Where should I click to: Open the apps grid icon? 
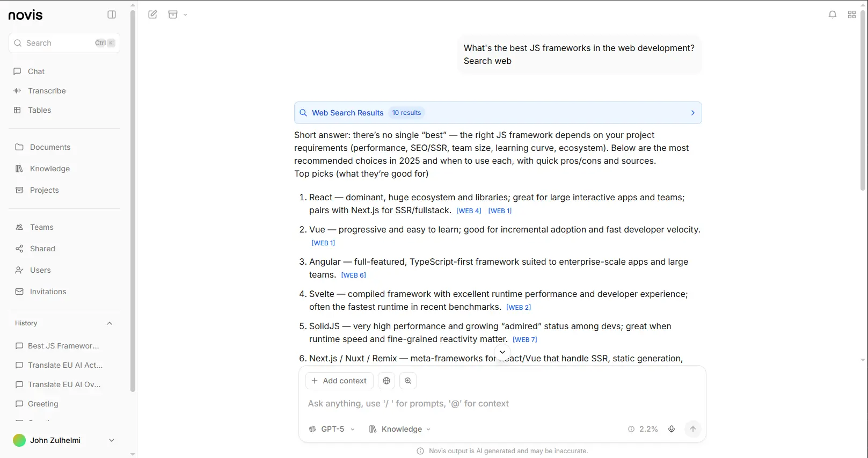point(851,14)
